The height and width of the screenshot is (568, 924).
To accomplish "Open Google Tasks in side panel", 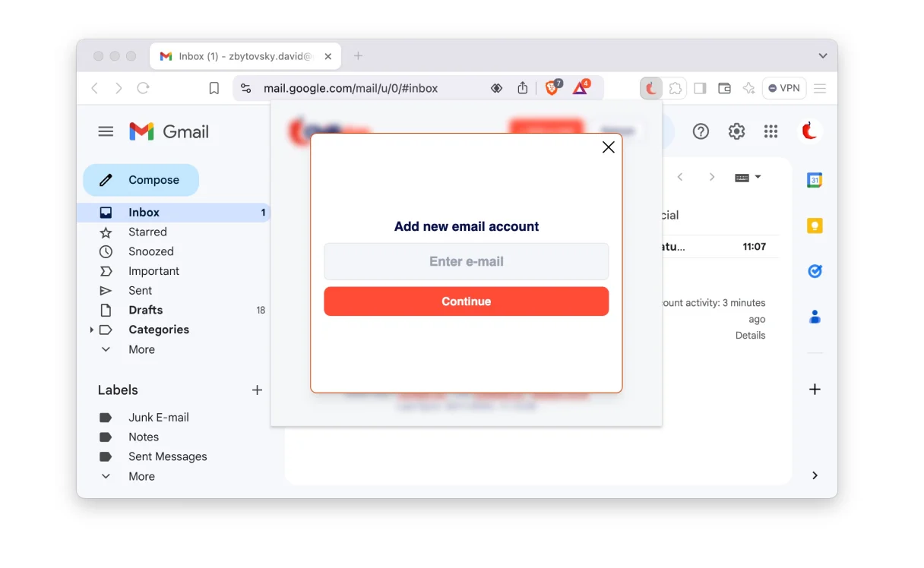I will [815, 271].
